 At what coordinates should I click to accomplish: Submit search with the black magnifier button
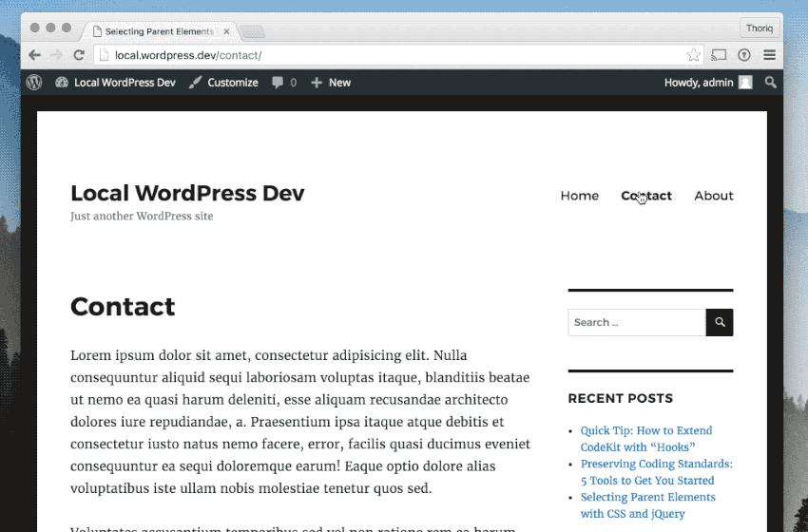click(x=720, y=322)
